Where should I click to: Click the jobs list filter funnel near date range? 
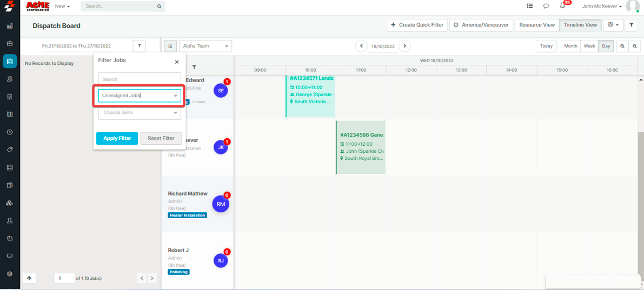[x=139, y=46]
